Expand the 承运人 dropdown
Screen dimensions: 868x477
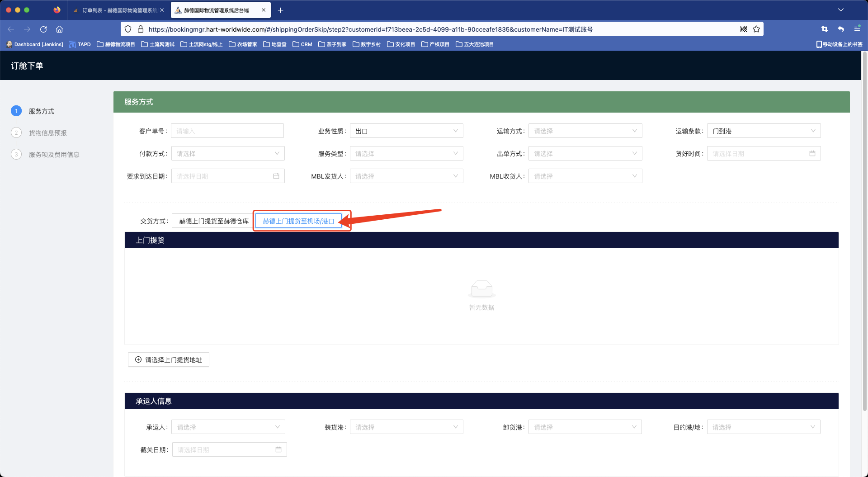click(228, 427)
